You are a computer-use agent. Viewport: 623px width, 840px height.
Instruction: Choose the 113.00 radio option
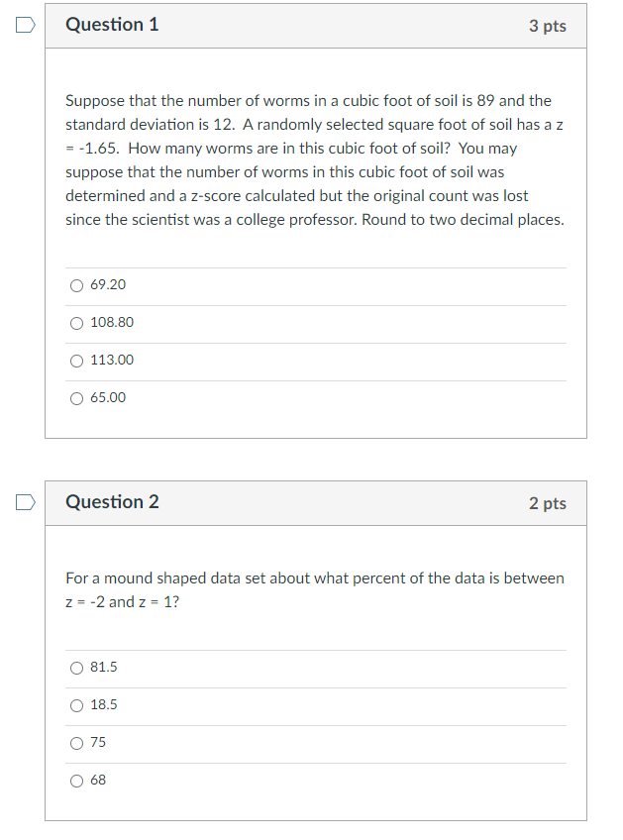(76, 361)
